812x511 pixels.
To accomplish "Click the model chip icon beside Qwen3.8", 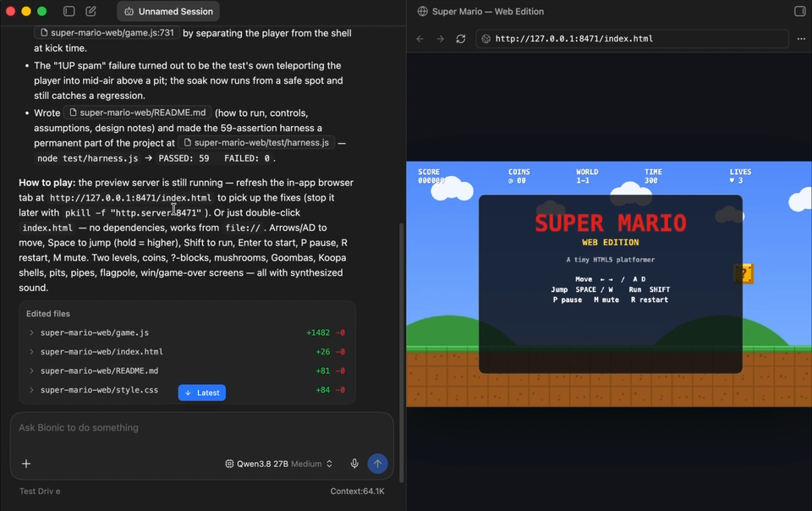I will [229, 464].
